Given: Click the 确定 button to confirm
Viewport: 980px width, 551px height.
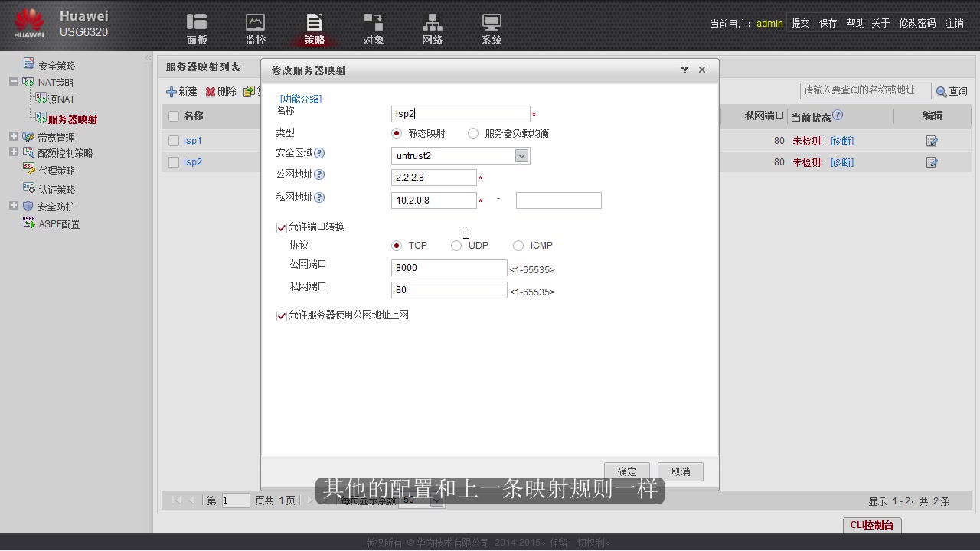Looking at the screenshot, I should pos(626,471).
